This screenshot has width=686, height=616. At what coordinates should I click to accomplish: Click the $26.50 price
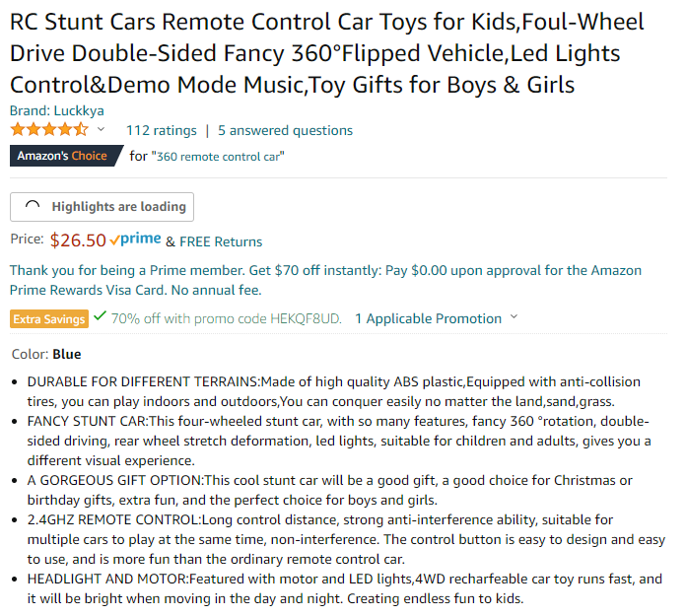pyautogui.click(x=78, y=240)
